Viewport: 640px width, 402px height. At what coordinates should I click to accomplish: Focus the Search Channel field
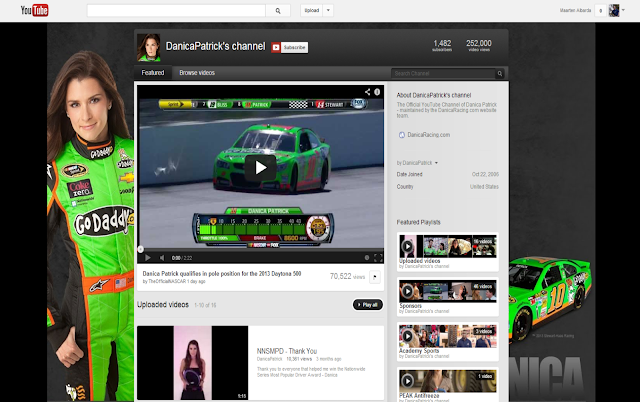pyautogui.click(x=443, y=73)
